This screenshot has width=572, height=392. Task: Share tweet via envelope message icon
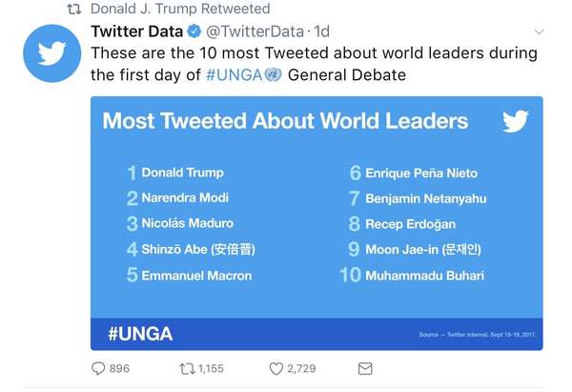(365, 368)
